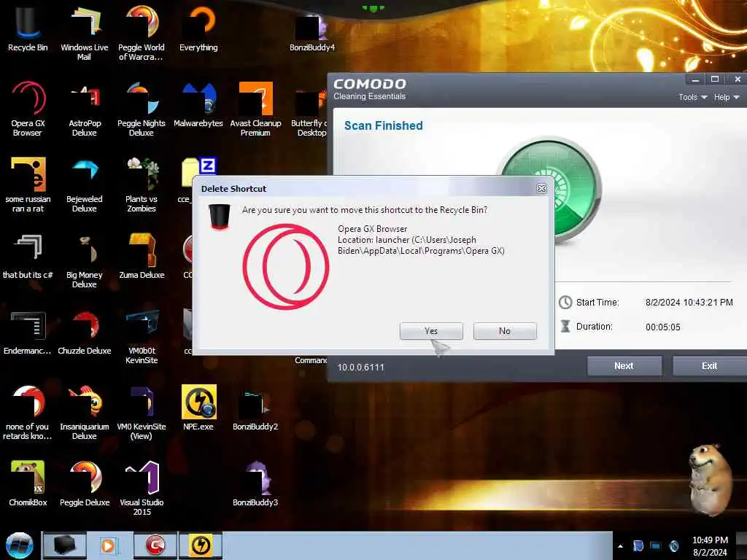Select the Avast Cleanup Premium icon
Image resolution: width=747 pixels, height=560 pixels.
click(256, 109)
